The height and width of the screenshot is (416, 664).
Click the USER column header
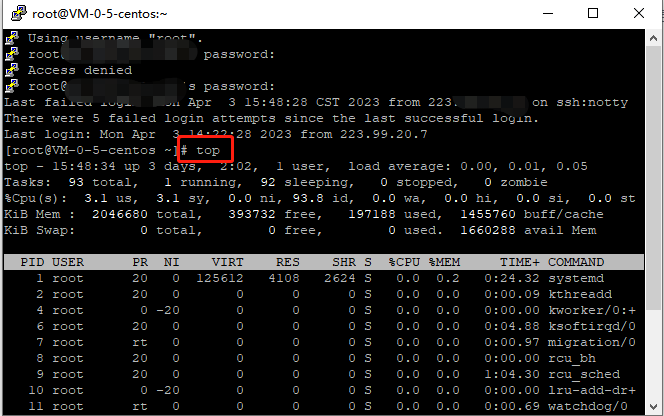pyautogui.click(x=68, y=262)
